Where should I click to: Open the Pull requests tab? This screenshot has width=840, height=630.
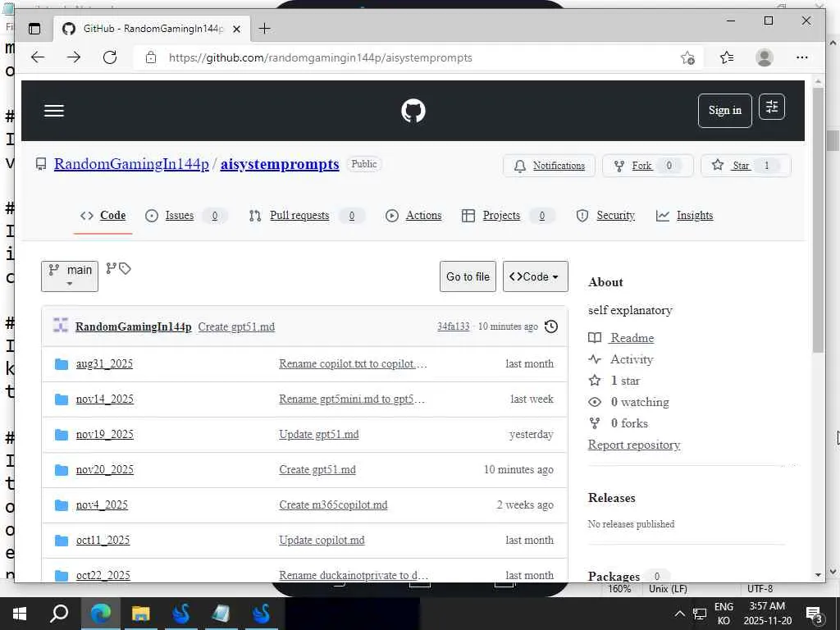click(x=307, y=216)
